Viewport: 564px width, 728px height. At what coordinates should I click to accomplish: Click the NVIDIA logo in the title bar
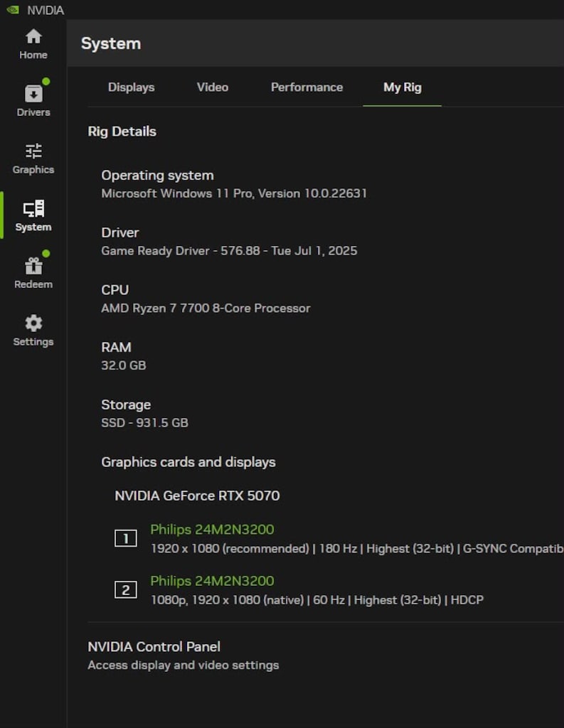[13, 10]
